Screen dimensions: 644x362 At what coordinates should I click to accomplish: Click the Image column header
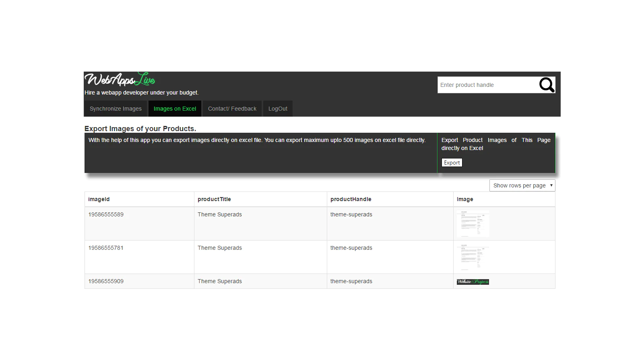tap(465, 199)
